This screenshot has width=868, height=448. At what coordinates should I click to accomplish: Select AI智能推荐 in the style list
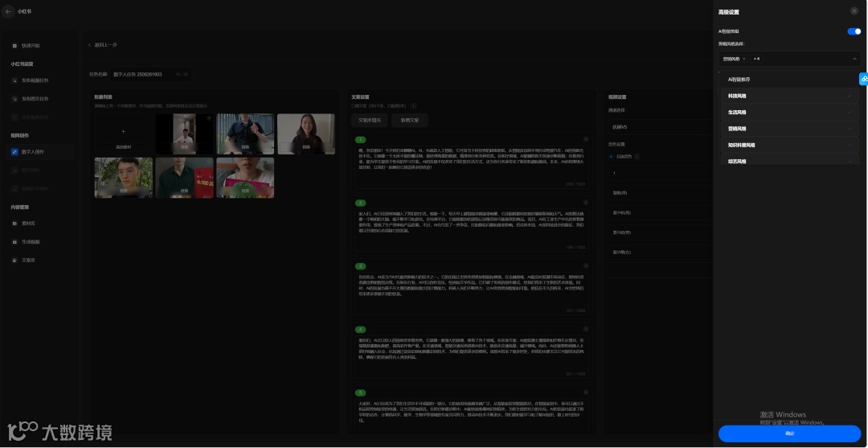point(789,80)
